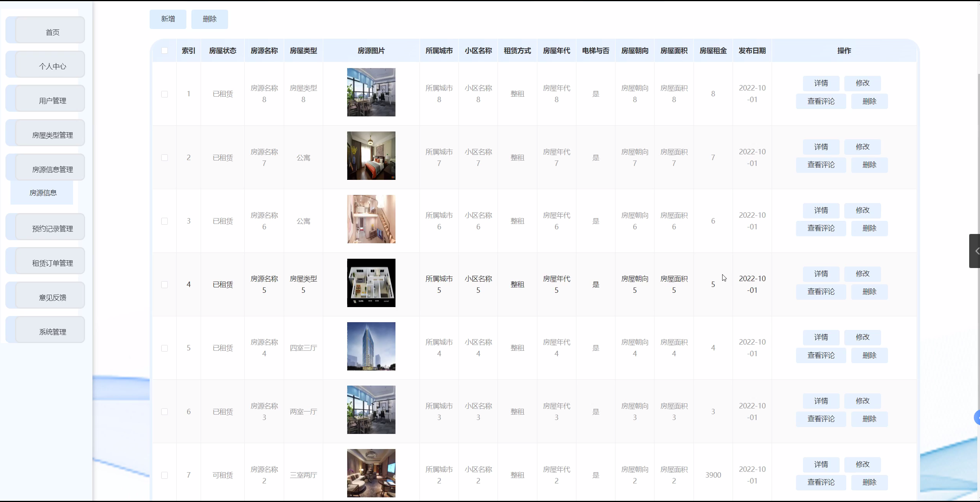This screenshot has width=980, height=502.
Task: View 详情 for 房源名称4
Action: [x=821, y=337]
